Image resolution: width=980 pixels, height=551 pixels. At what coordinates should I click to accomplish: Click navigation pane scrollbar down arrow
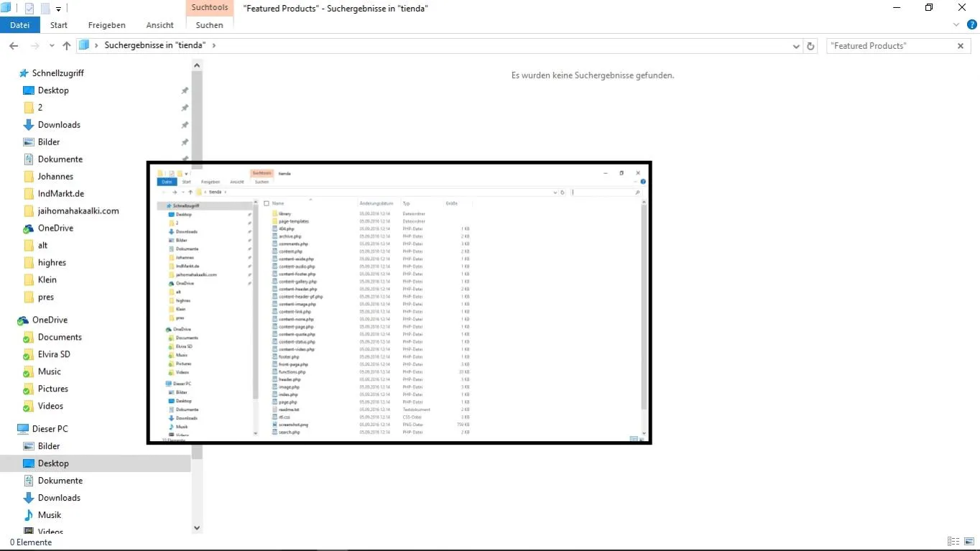point(197,527)
